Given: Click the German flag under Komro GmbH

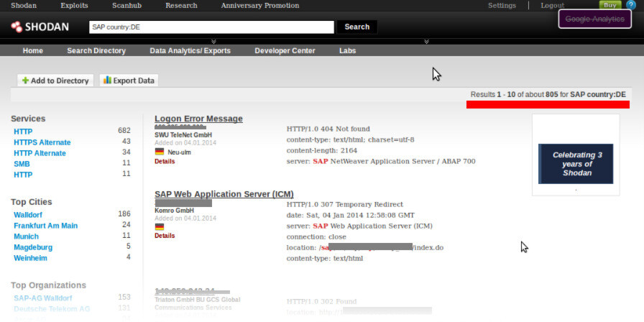Looking at the screenshot, I should point(160,226).
